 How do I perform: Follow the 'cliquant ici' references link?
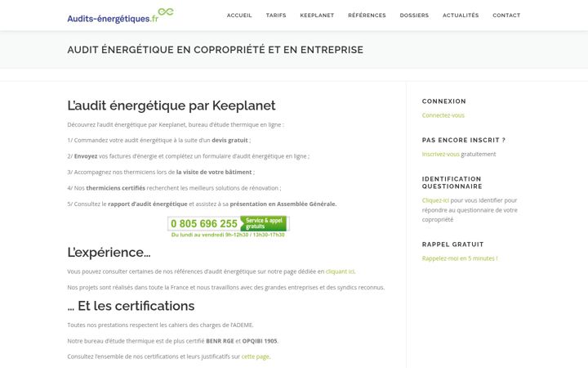click(340, 272)
